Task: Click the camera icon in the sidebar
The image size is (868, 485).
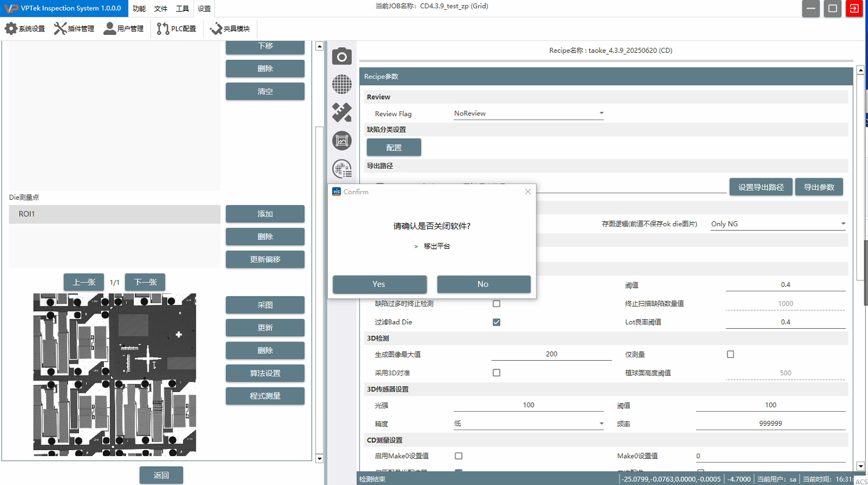Action: click(x=342, y=56)
